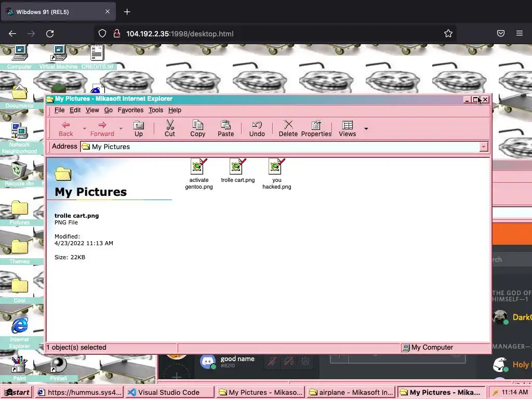Open a new browser tab
Image resolution: width=532 pixels, height=399 pixels.
[x=127, y=12]
